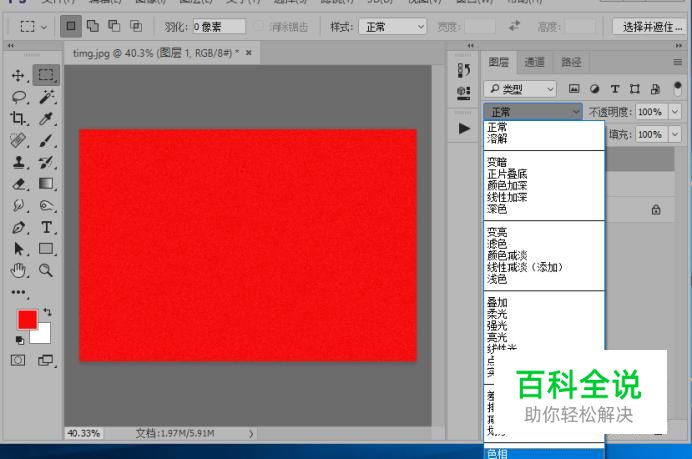Select the Path Selection tool
Screen dimensions: 692x459
[19, 249]
